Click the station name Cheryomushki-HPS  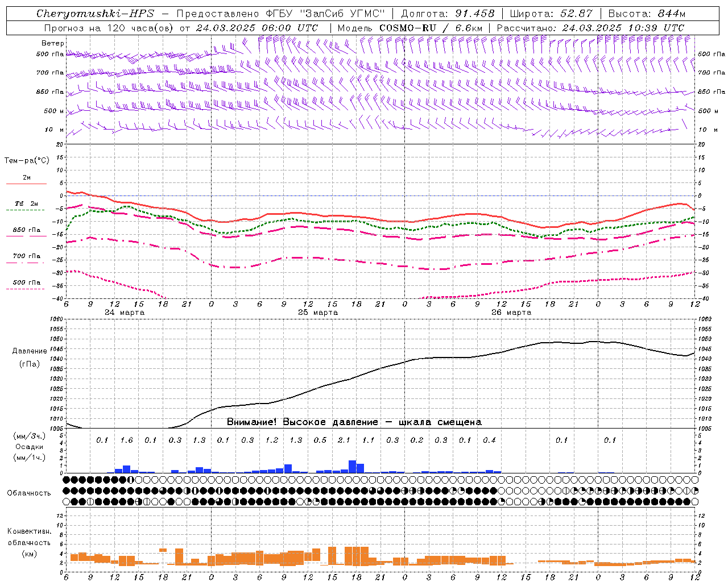95,14
